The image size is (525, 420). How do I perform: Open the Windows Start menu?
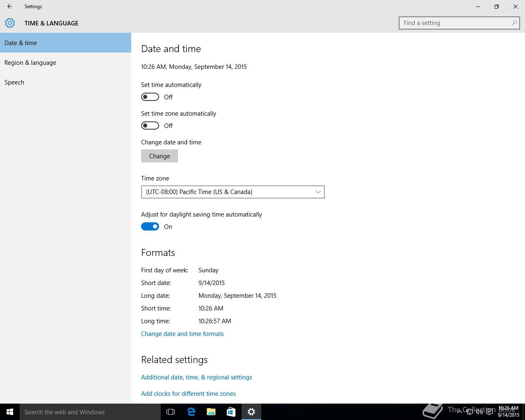point(10,412)
